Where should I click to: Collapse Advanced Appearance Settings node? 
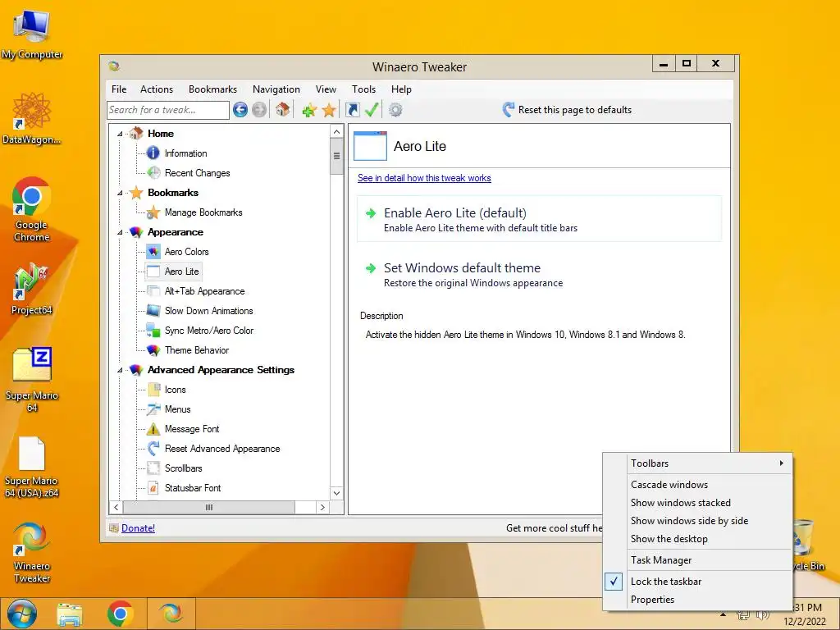pyautogui.click(x=120, y=370)
